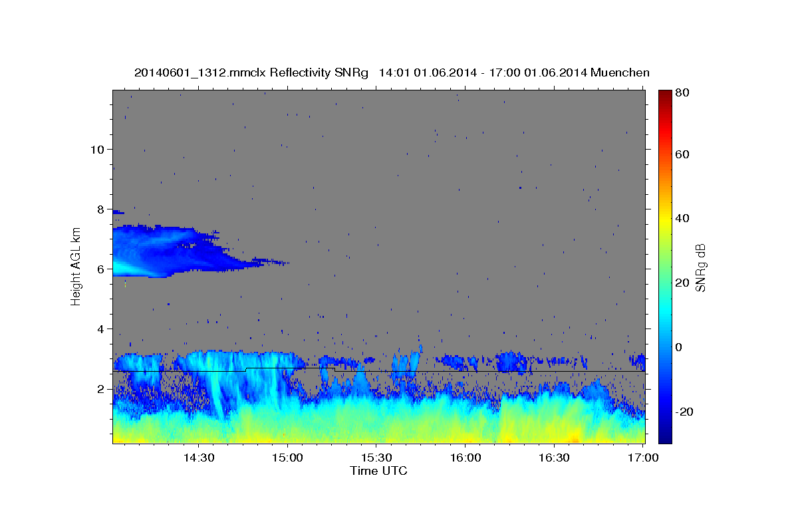Click the height tick label 8
The height and width of the screenshot is (532, 798).
click(100, 209)
